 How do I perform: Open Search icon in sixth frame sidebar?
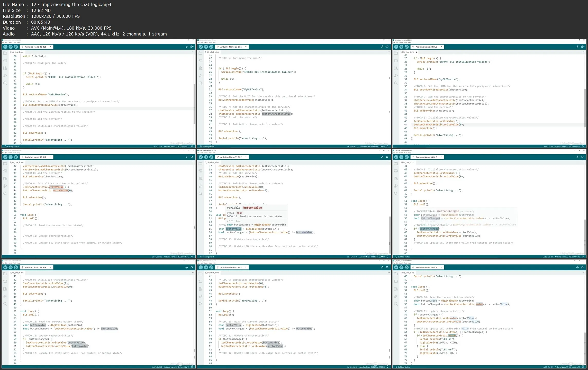coord(396,194)
